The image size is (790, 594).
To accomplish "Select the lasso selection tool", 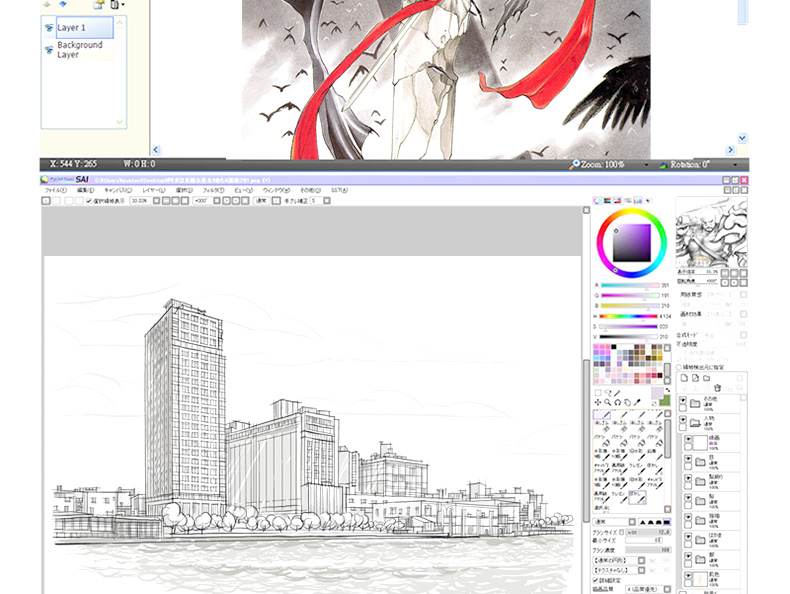I will [610, 393].
